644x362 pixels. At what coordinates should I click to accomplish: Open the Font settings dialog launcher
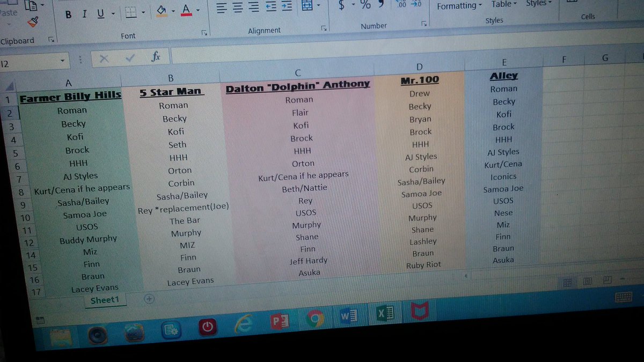tap(204, 33)
